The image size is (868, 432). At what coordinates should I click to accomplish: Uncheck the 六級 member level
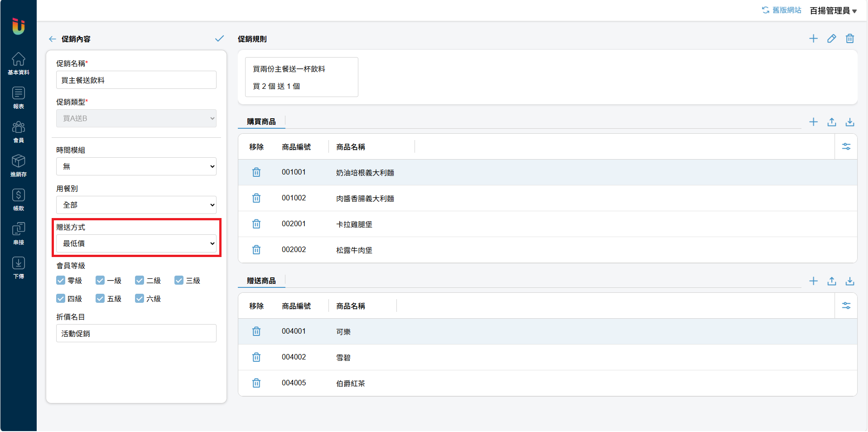point(140,299)
